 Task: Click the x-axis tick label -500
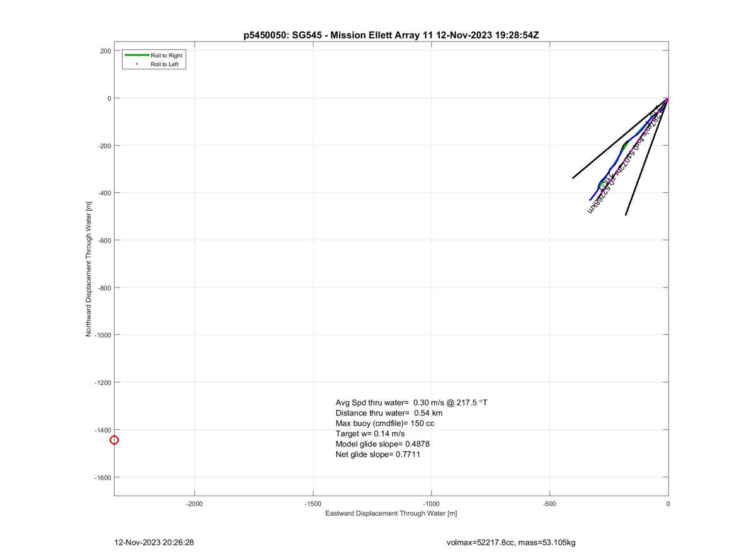coord(550,504)
